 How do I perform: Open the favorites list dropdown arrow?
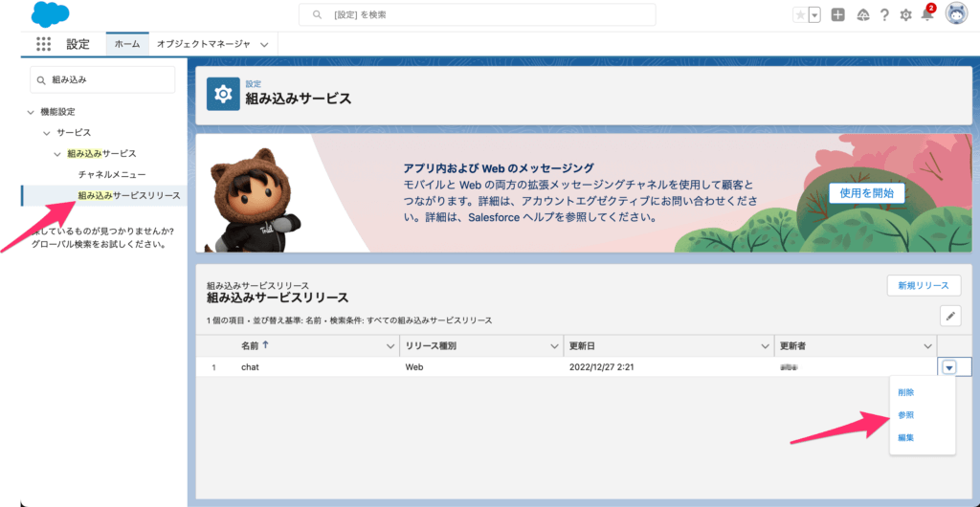point(814,15)
